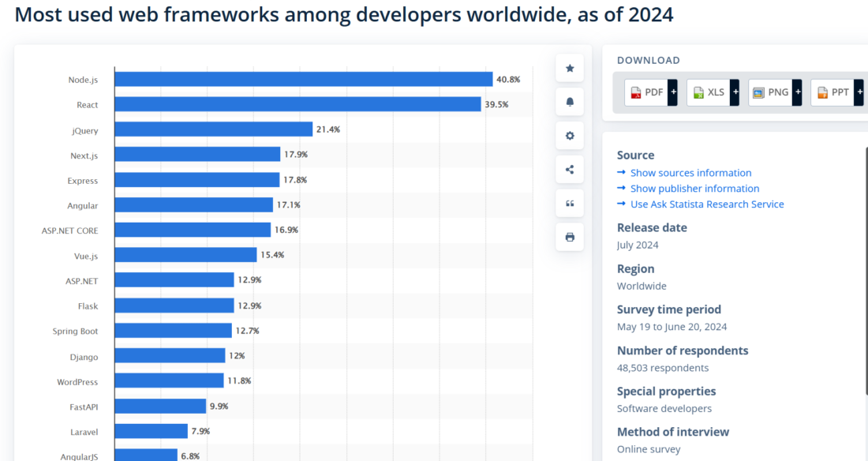Click the Node.js 40.8% bar
The image size is (868, 461).
303,79
